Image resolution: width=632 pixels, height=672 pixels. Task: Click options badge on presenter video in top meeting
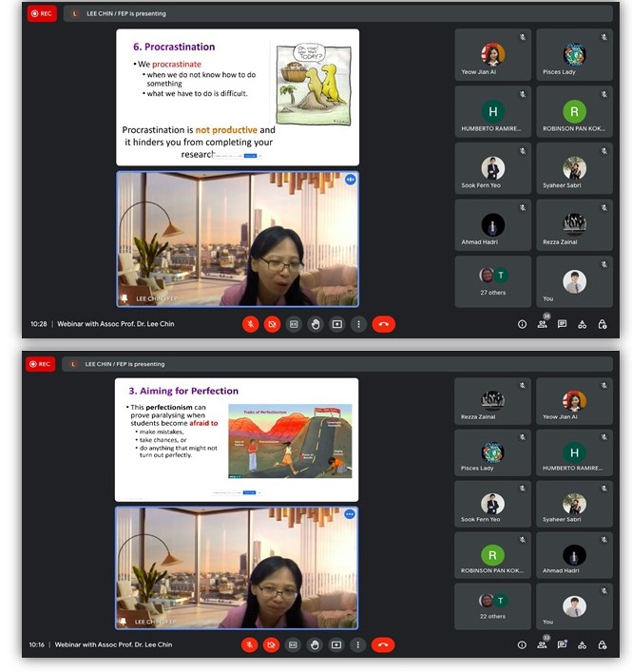point(350,179)
